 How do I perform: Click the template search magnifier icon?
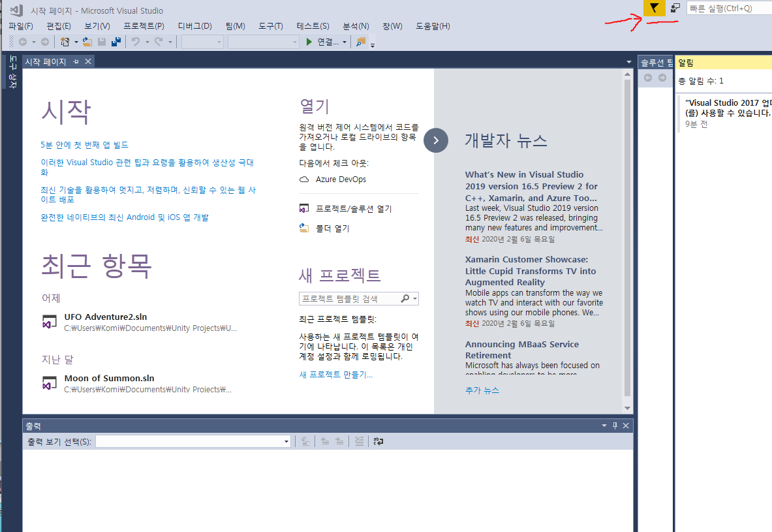click(x=405, y=298)
